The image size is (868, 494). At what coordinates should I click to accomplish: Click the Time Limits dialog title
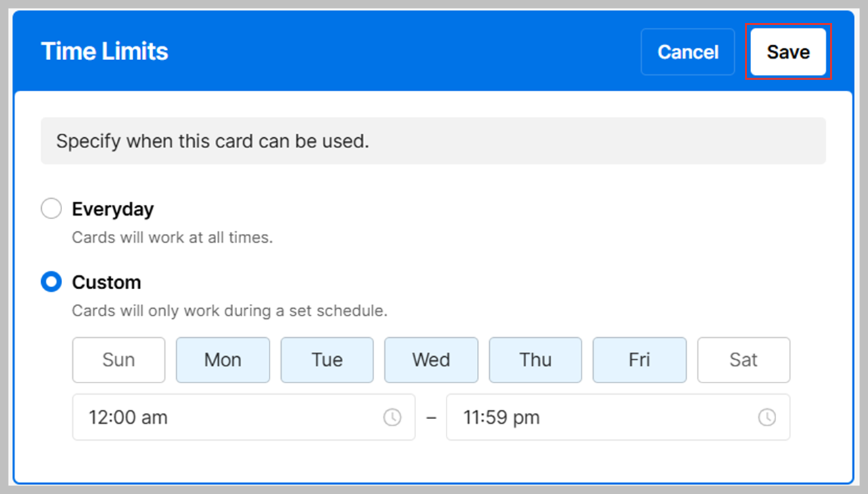pyautogui.click(x=105, y=51)
